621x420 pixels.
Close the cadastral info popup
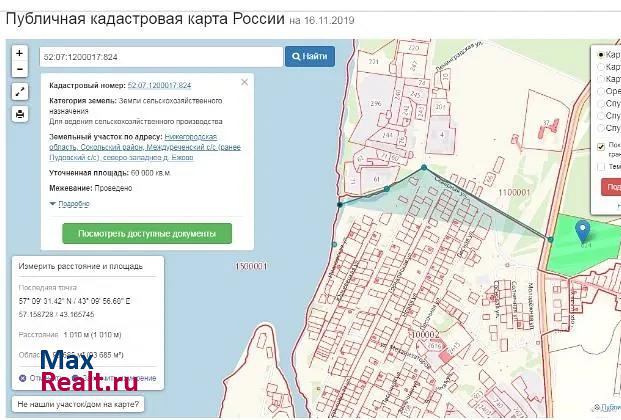pos(246,81)
